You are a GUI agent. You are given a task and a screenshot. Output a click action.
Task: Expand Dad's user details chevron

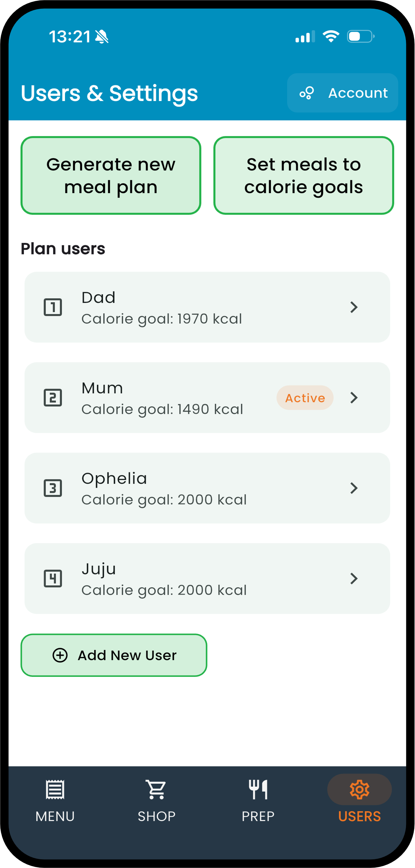point(354,307)
